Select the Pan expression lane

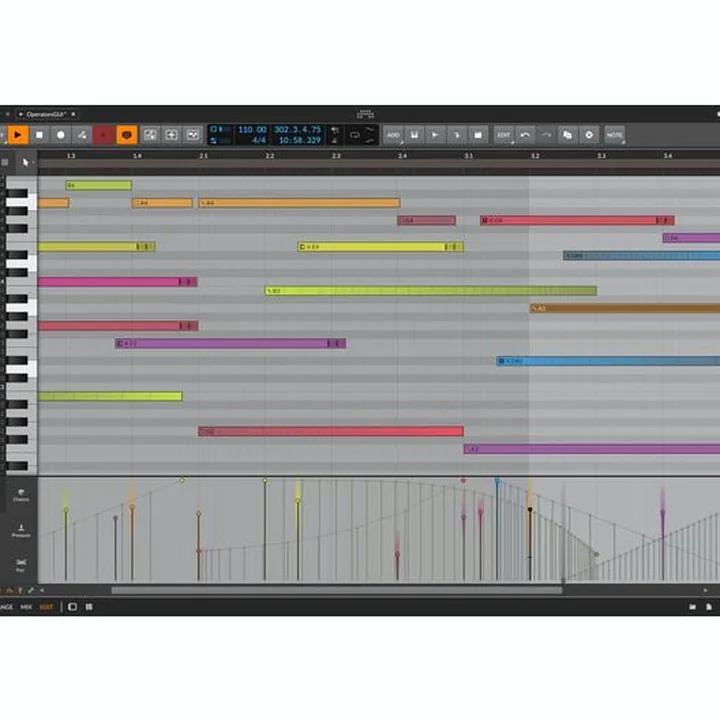tap(21, 565)
